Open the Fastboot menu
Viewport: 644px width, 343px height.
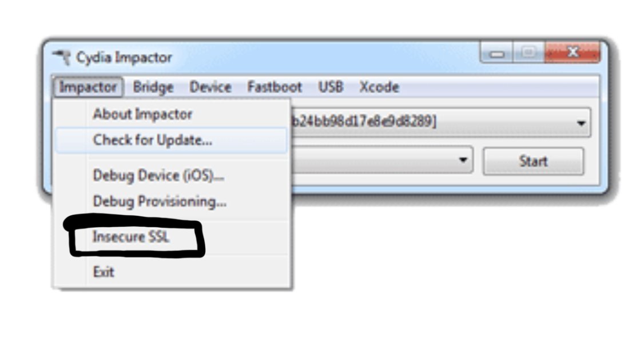point(275,87)
